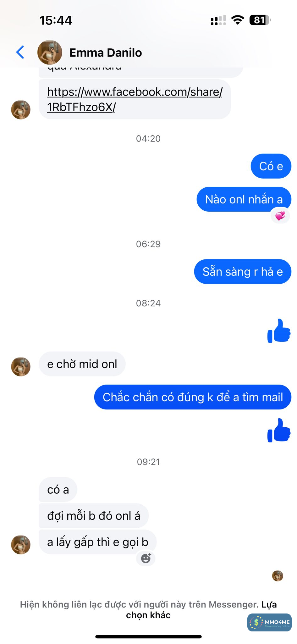297x644 pixels.
Task: Tap the heart reaction on the message
Action: (x=280, y=216)
